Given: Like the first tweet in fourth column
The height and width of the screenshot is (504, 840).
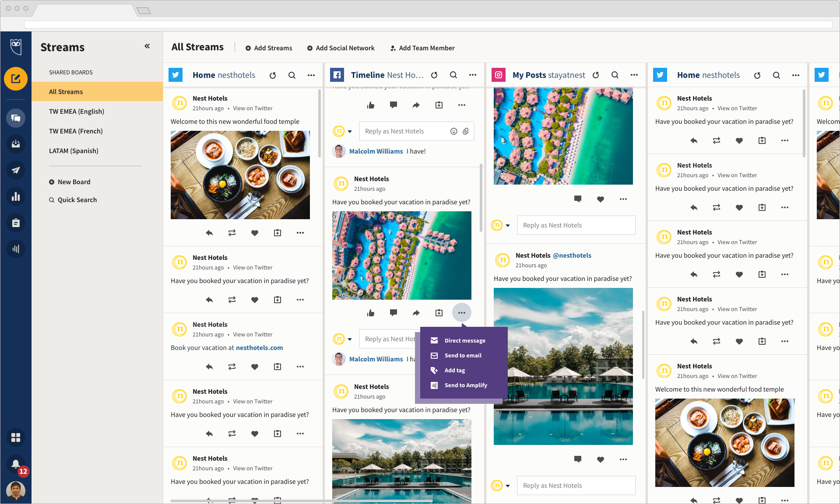Looking at the screenshot, I should pos(739,140).
